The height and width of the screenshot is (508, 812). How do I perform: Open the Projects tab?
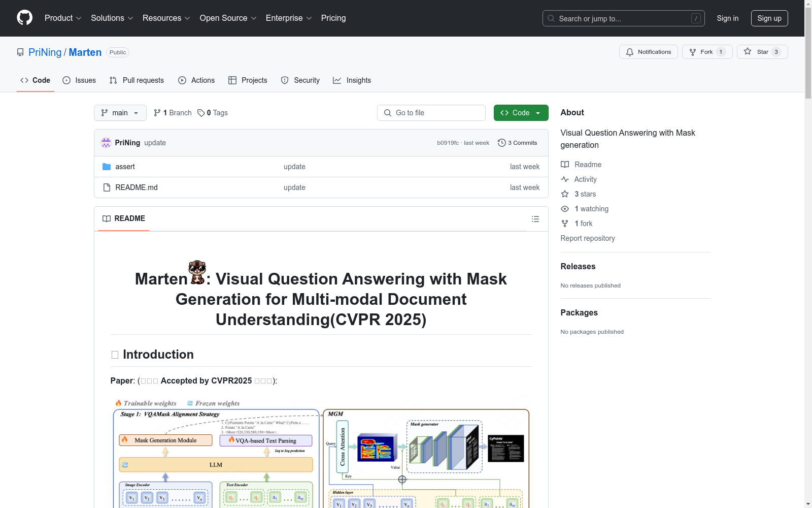click(x=248, y=80)
